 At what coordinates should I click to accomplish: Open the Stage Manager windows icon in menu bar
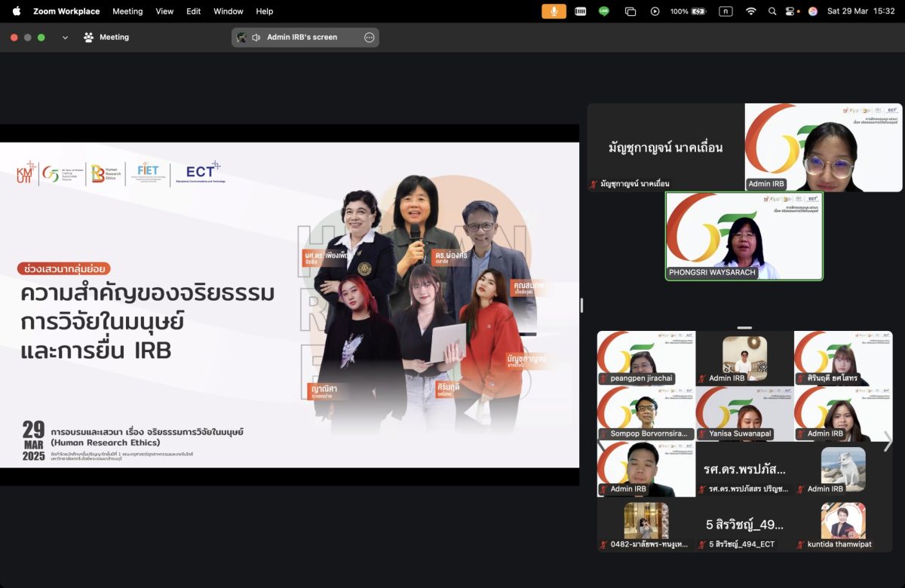pos(630,11)
